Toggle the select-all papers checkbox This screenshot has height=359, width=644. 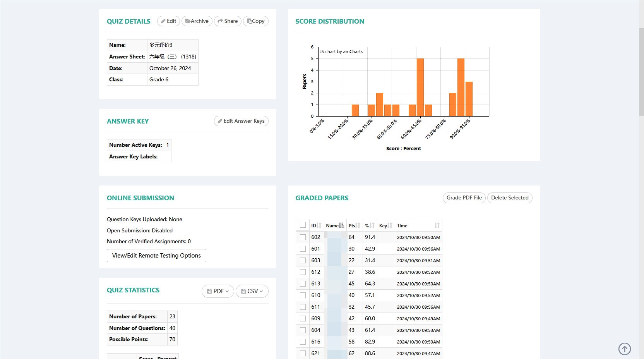pyautogui.click(x=303, y=225)
